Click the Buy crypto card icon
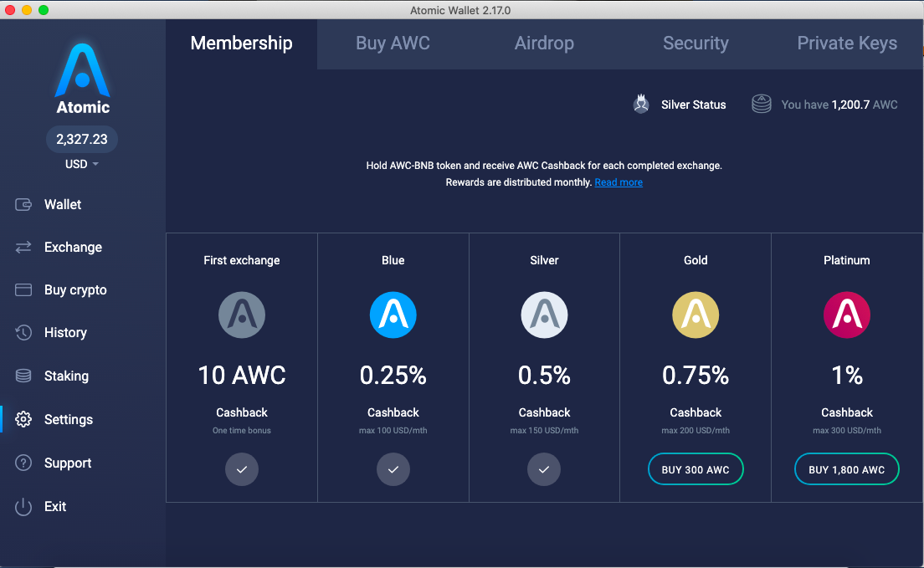Image resolution: width=924 pixels, height=568 pixels. click(23, 290)
